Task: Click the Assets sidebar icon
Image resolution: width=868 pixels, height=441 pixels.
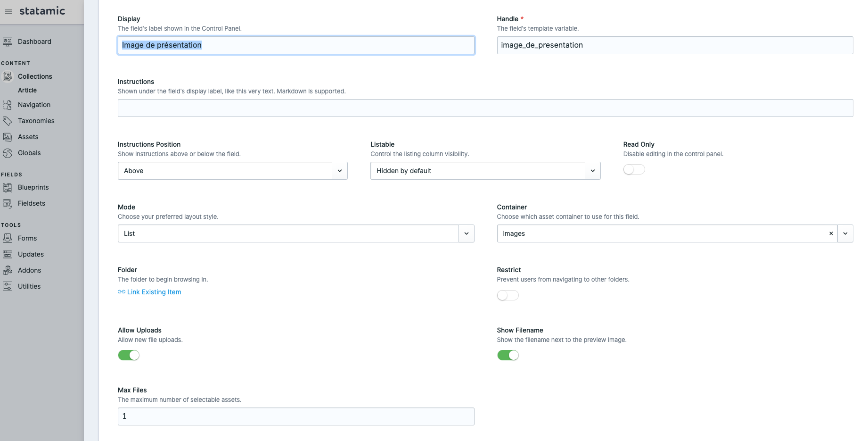Action: 8,137
